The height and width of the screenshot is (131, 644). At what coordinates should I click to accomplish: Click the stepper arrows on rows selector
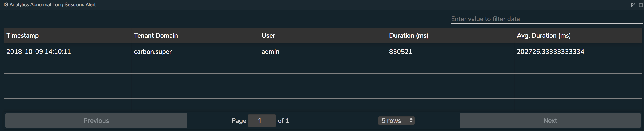tap(411, 120)
